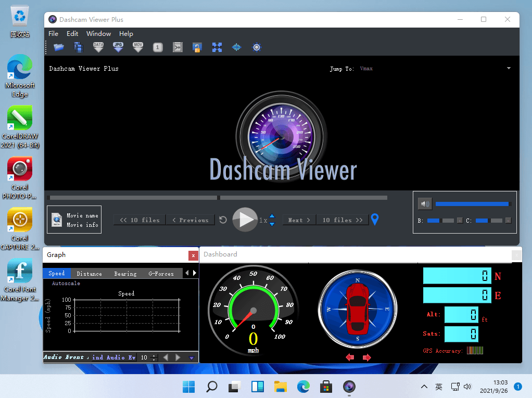
Task: Click the number 1 toolbar button
Action: (158, 47)
